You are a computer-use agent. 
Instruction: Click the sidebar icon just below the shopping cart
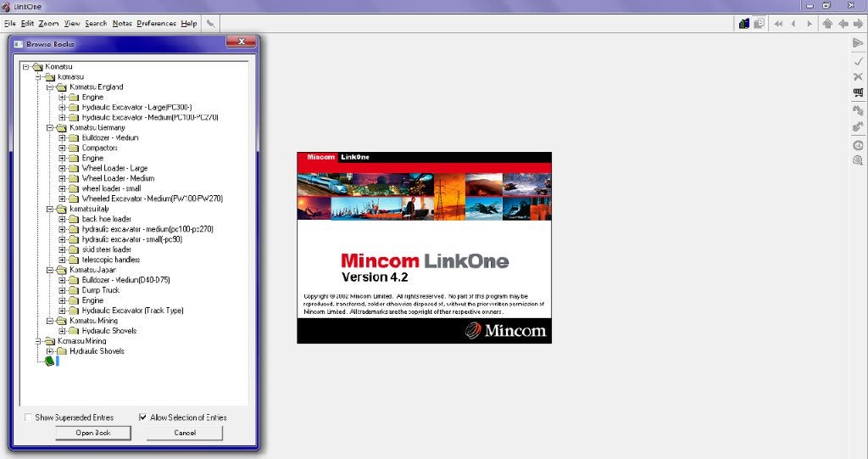[x=858, y=109]
